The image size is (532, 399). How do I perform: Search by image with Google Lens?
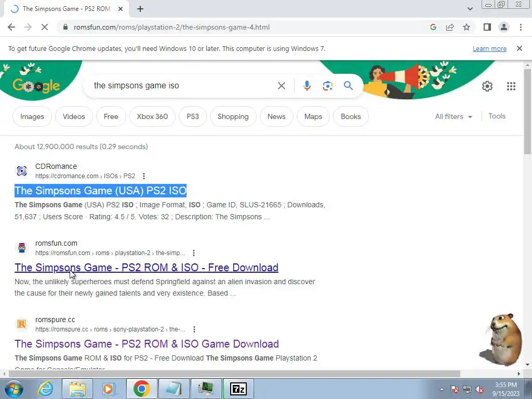click(x=327, y=86)
